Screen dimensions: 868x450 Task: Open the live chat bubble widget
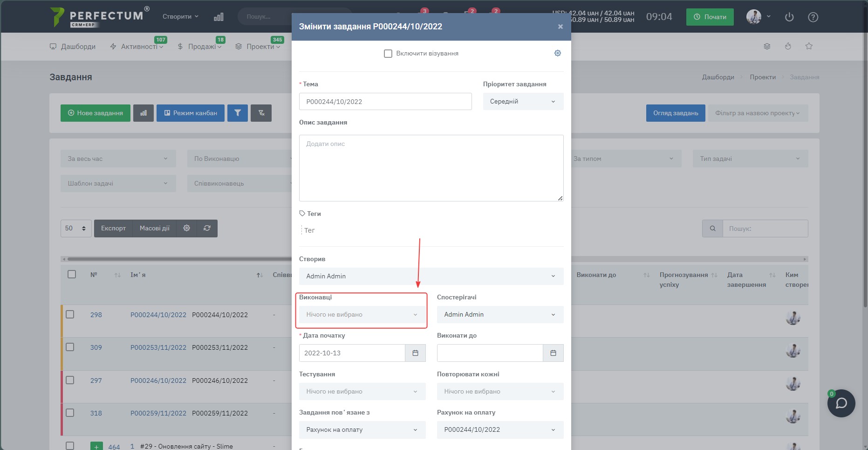click(841, 403)
